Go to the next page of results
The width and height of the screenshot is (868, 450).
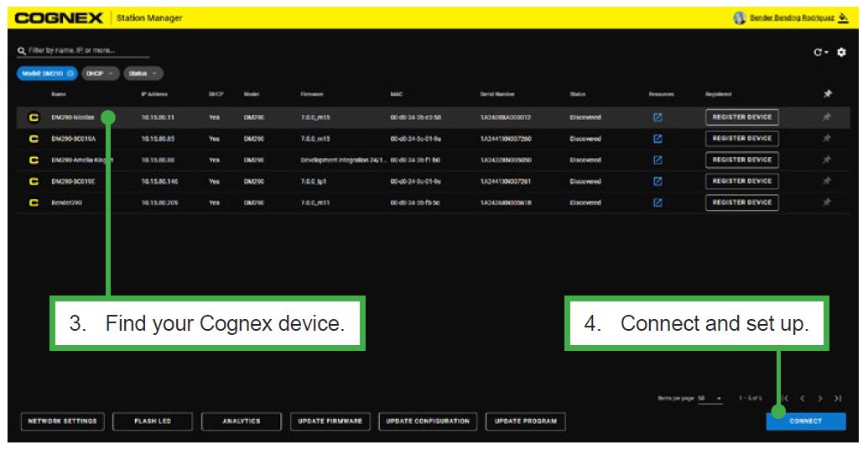pyautogui.click(x=820, y=398)
